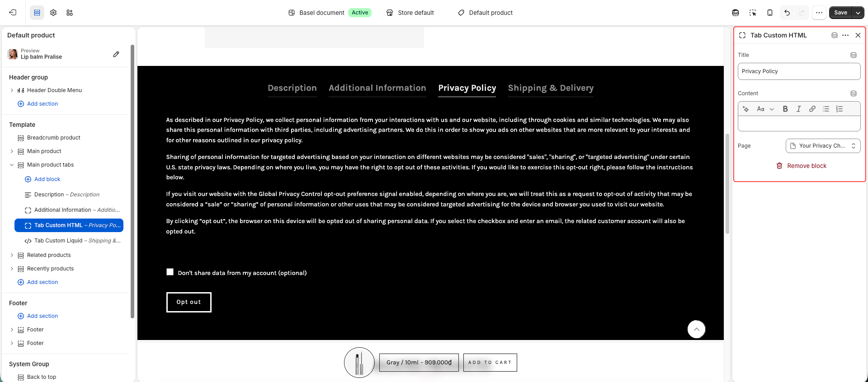868x382 pixels.
Task: Open the Default product template selector
Action: click(x=485, y=13)
